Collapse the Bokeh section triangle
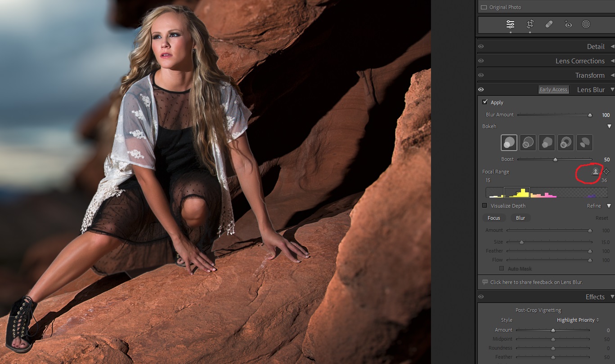The height and width of the screenshot is (364, 615). [609, 126]
